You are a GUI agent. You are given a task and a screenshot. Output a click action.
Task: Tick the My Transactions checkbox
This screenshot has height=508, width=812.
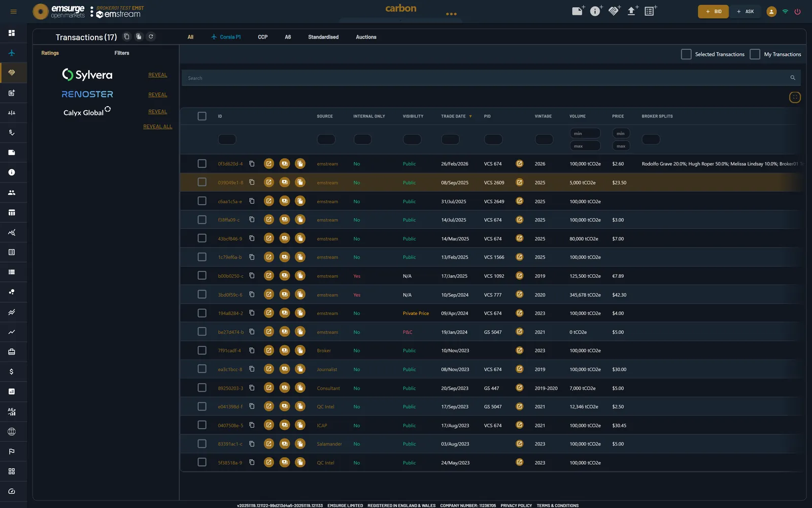[x=755, y=54]
